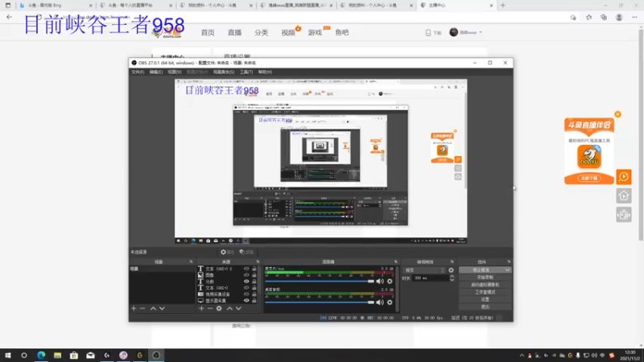
Task: Move source up in Sources panel
Action: (x=229, y=308)
